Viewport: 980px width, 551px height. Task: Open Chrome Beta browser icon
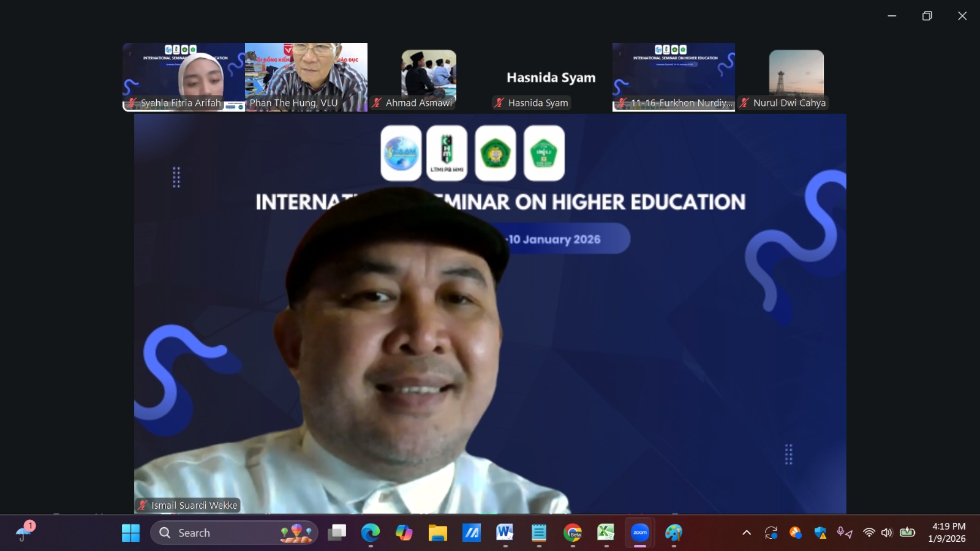click(573, 533)
